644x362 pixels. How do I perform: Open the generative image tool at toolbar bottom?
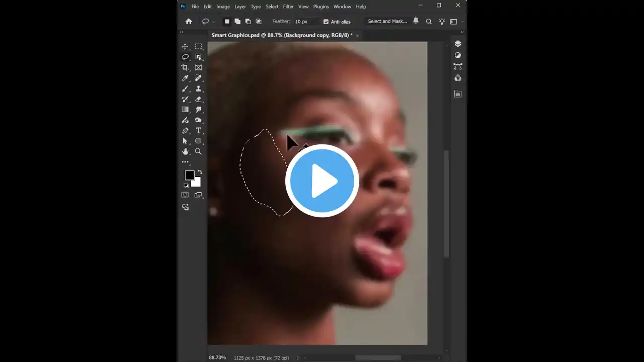coord(185,207)
